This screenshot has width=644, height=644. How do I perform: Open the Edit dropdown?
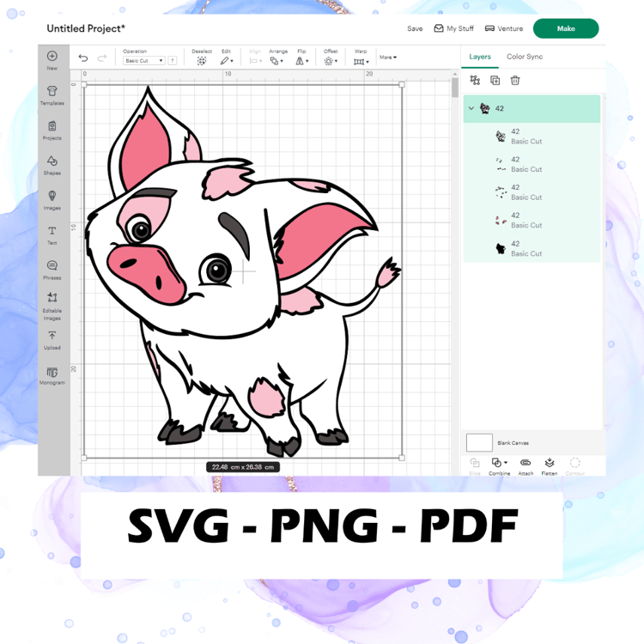[x=227, y=61]
